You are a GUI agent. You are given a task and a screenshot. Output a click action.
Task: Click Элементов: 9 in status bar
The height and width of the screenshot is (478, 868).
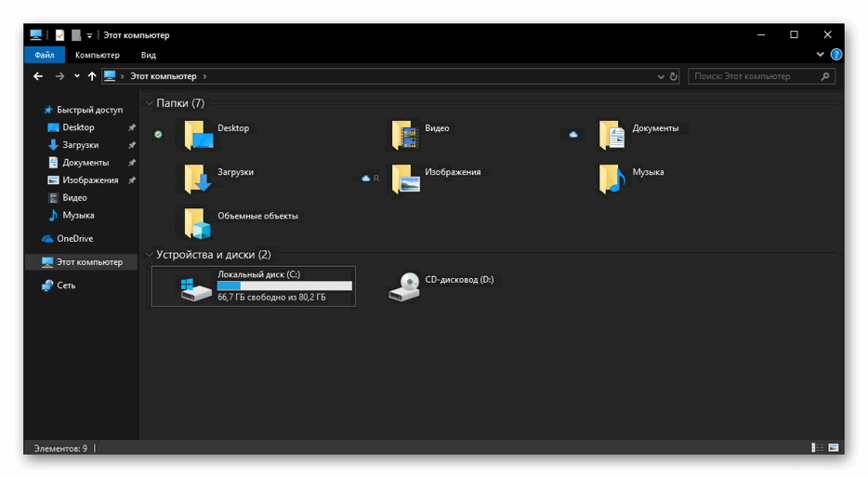pos(60,448)
